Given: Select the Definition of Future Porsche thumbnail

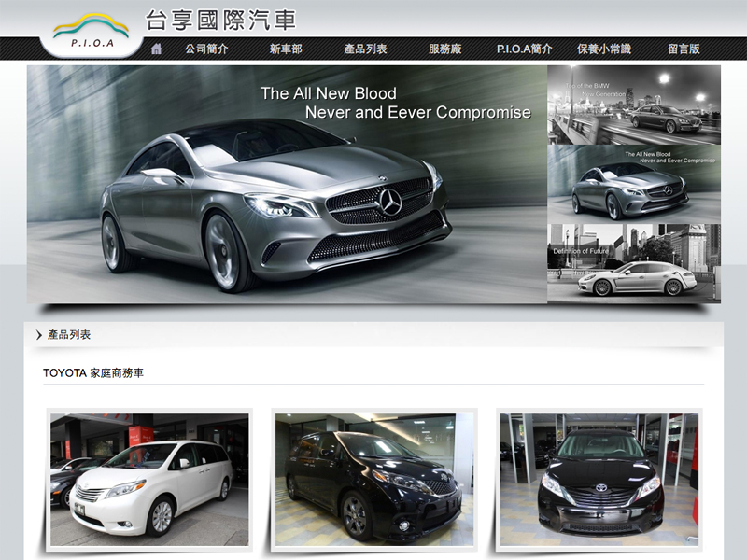Looking at the screenshot, I should pyautogui.click(x=634, y=264).
